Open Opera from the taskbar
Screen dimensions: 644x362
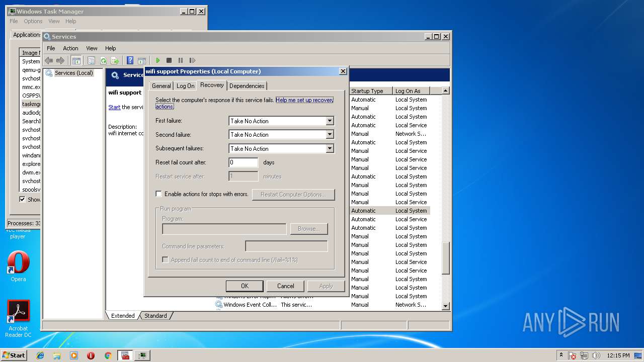[x=91, y=355]
